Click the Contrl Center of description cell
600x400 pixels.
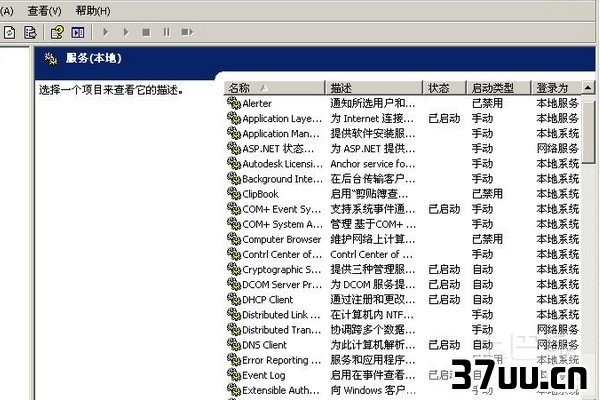(372, 255)
